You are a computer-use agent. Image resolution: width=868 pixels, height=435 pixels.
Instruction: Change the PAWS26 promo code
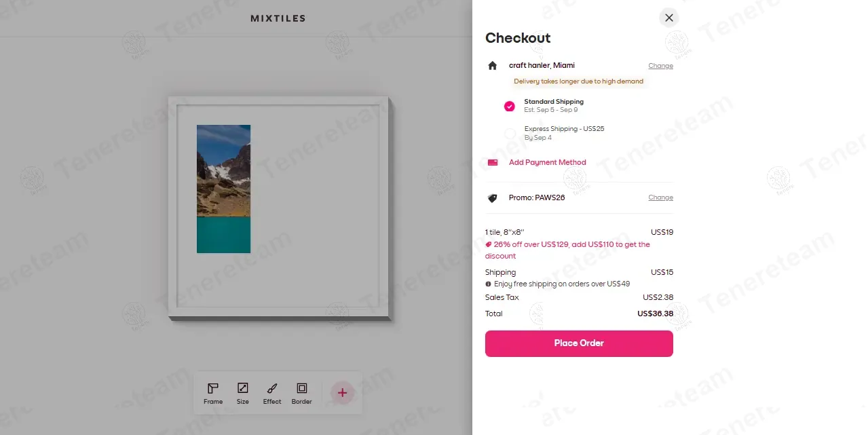[x=660, y=197]
